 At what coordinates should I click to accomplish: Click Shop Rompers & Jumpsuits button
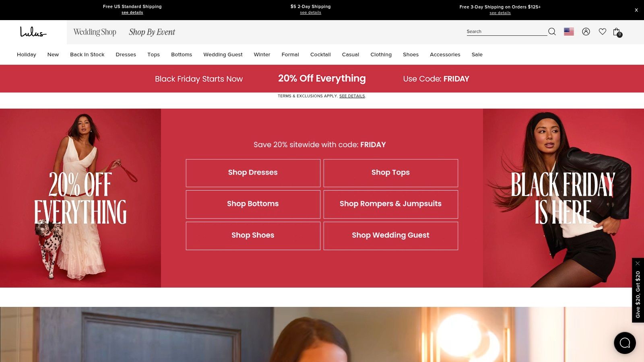click(x=390, y=204)
